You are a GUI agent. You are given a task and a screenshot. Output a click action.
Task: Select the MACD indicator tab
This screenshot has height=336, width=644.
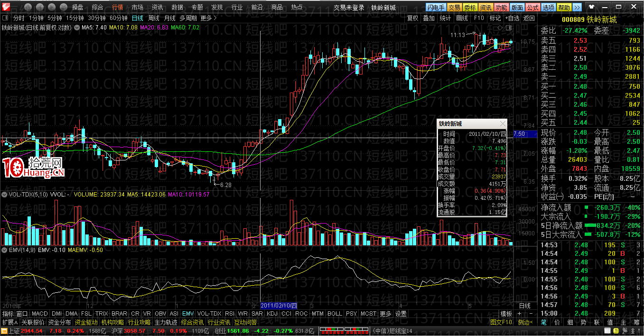coord(40,314)
